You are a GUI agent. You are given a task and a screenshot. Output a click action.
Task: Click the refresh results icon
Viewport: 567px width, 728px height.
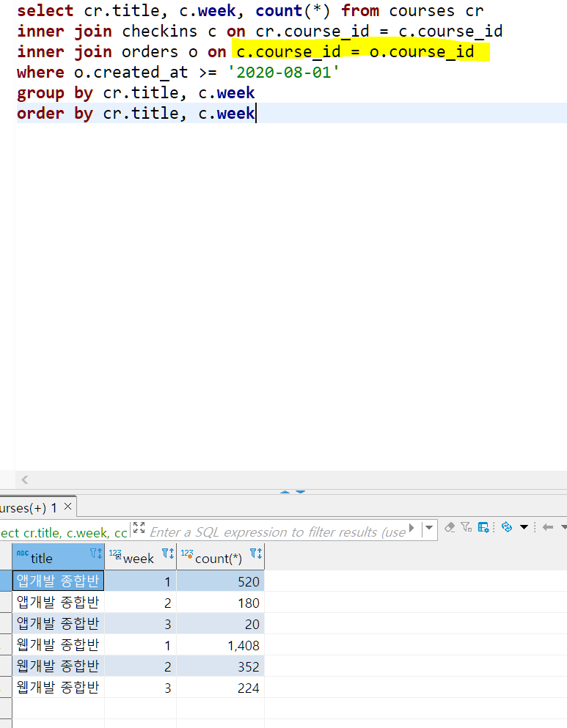[507, 527]
